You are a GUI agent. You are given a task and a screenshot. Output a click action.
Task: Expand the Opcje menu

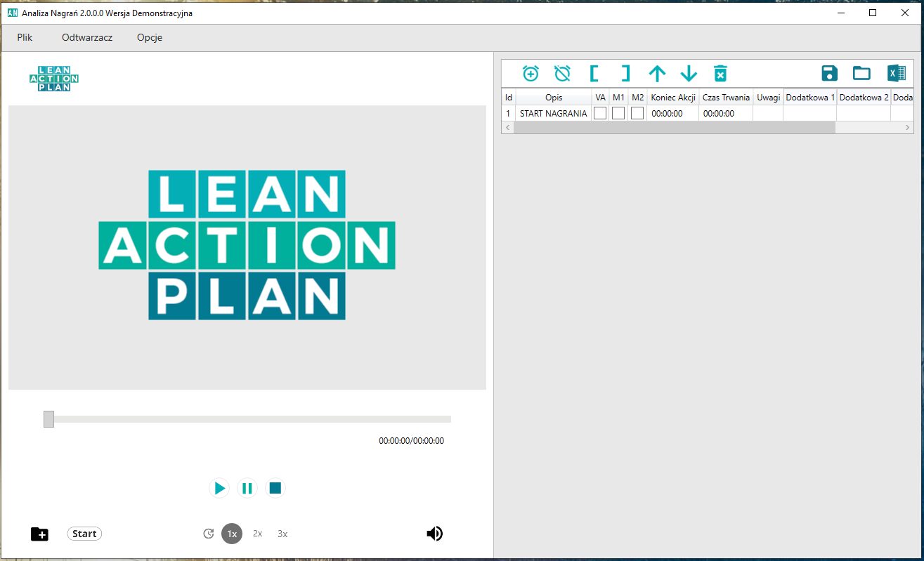coord(150,37)
